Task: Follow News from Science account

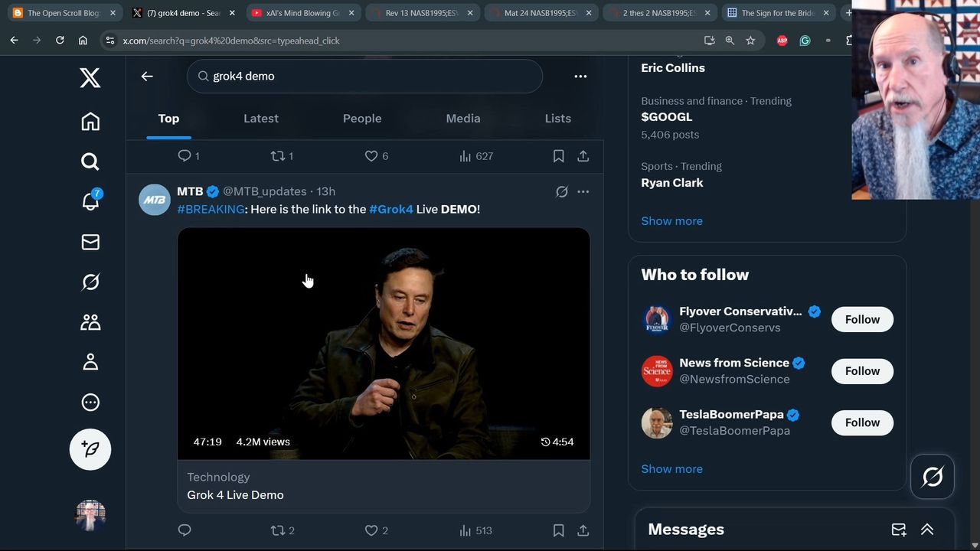Action: tap(862, 371)
